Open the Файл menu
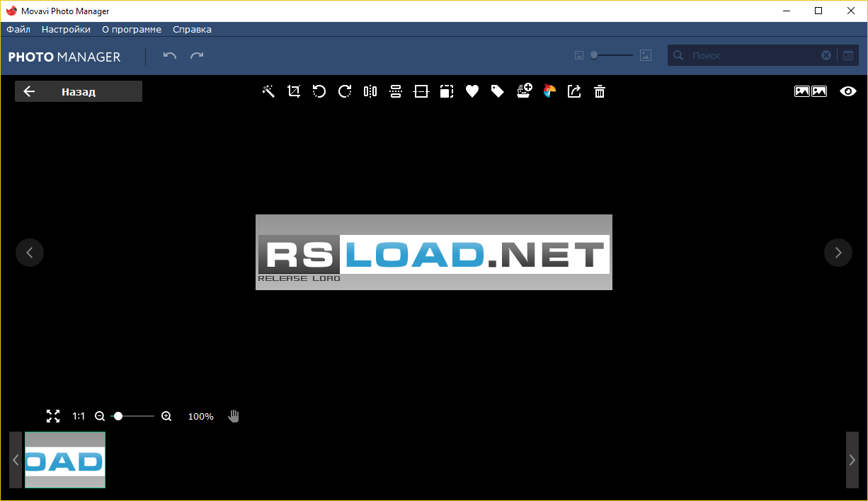This screenshot has width=868, height=501. pyautogui.click(x=18, y=29)
